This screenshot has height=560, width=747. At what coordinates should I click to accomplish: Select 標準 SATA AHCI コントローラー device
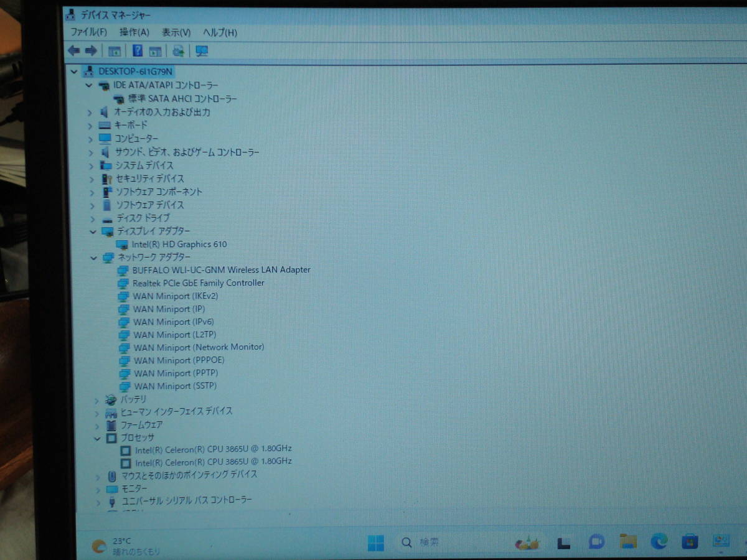click(x=182, y=99)
